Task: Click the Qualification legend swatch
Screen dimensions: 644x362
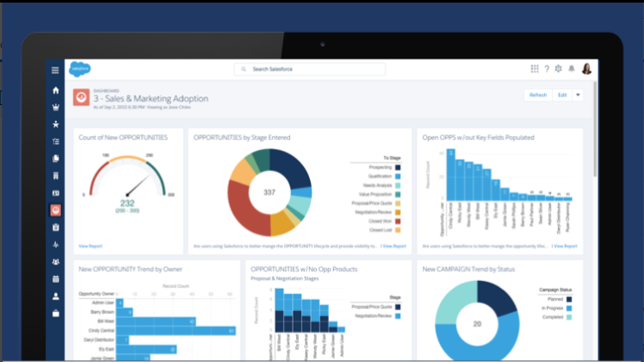Action: click(x=398, y=177)
